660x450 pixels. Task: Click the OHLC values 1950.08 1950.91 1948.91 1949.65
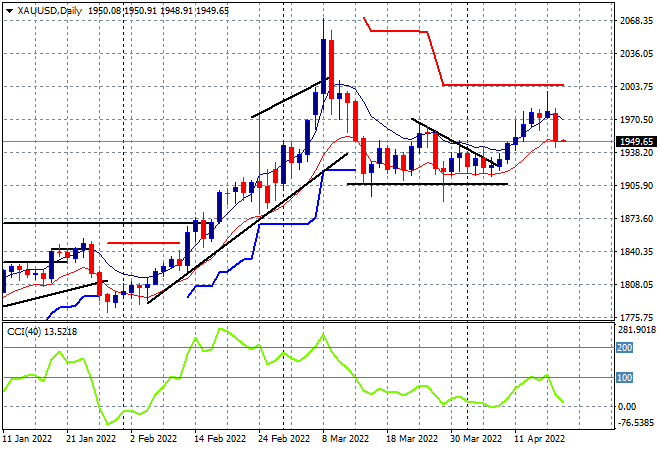coord(158,11)
